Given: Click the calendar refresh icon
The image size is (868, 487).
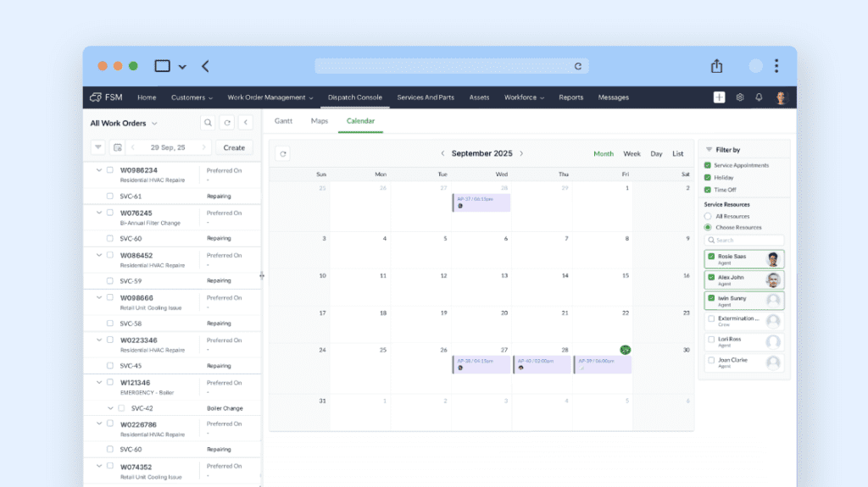Looking at the screenshot, I should [x=283, y=154].
